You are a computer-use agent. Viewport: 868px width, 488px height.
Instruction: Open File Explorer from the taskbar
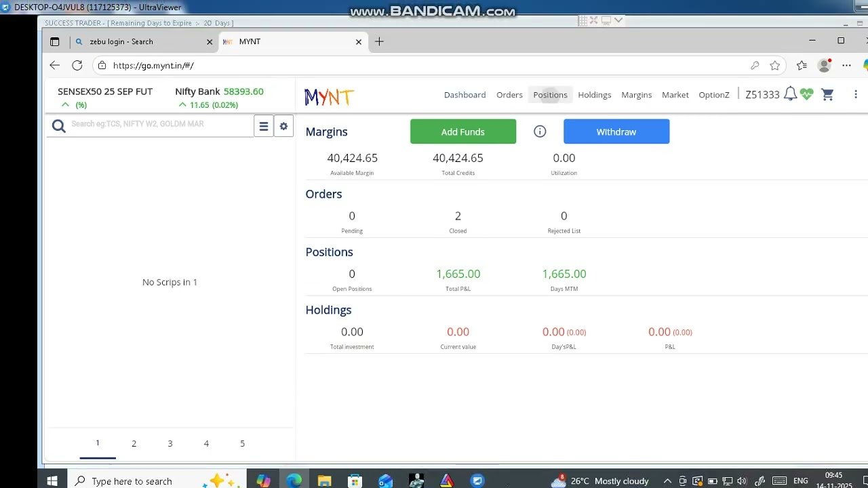[x=324, y=481]
